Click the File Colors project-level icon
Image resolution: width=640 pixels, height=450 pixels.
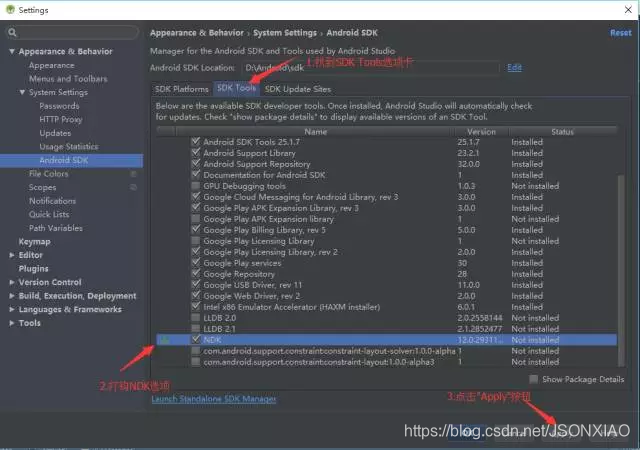[133, 174]
